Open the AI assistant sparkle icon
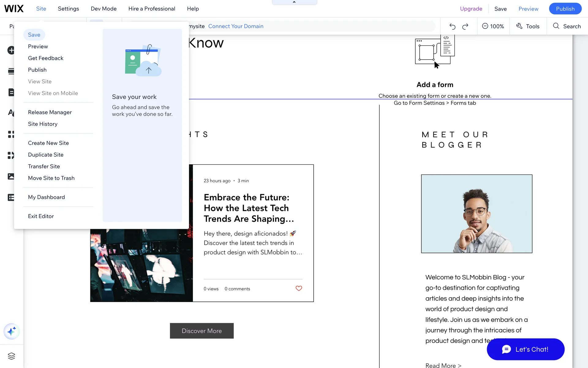The image size is (588, 368). click(12, 331)
